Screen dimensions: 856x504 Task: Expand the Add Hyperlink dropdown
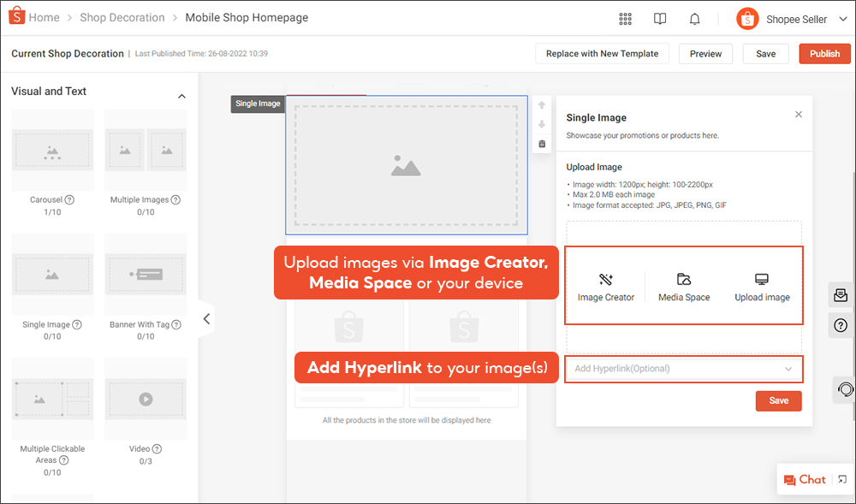pyautogui.click(x=683, y=369)
